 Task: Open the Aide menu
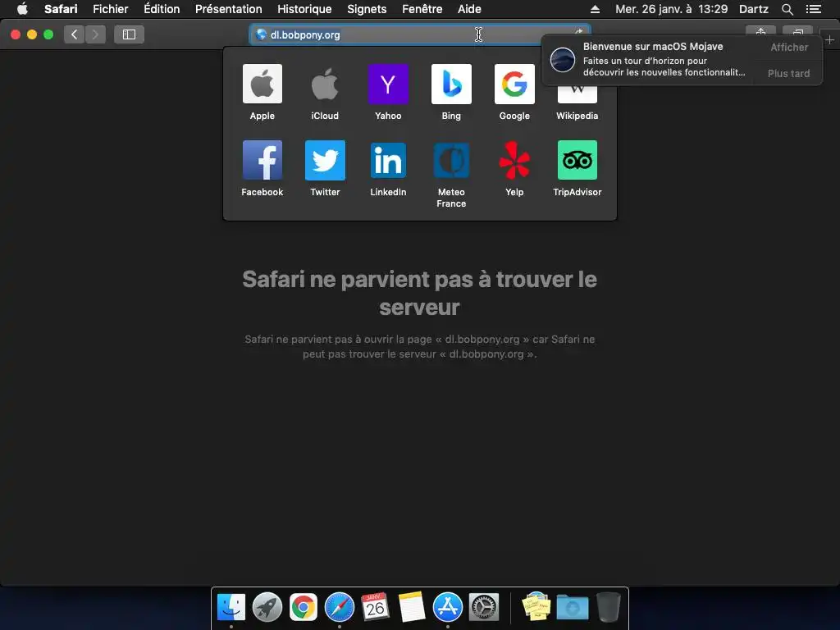point(469,9)
